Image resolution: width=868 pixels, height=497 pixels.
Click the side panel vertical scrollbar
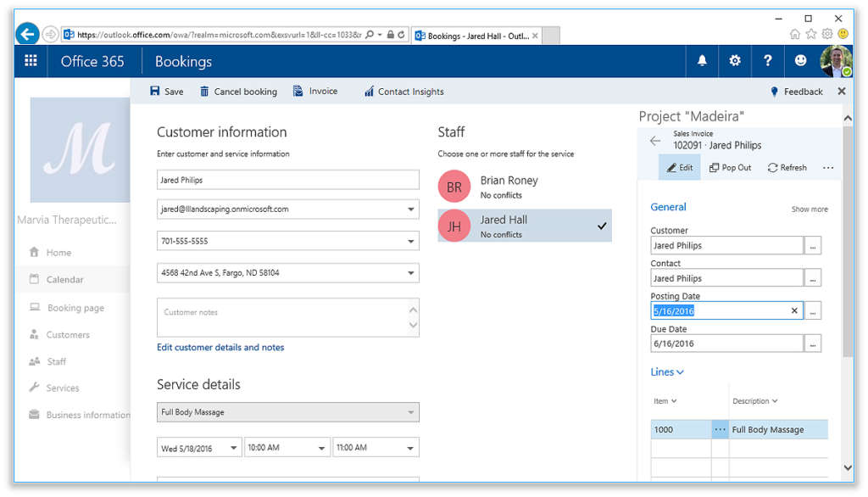click(848, 242)
